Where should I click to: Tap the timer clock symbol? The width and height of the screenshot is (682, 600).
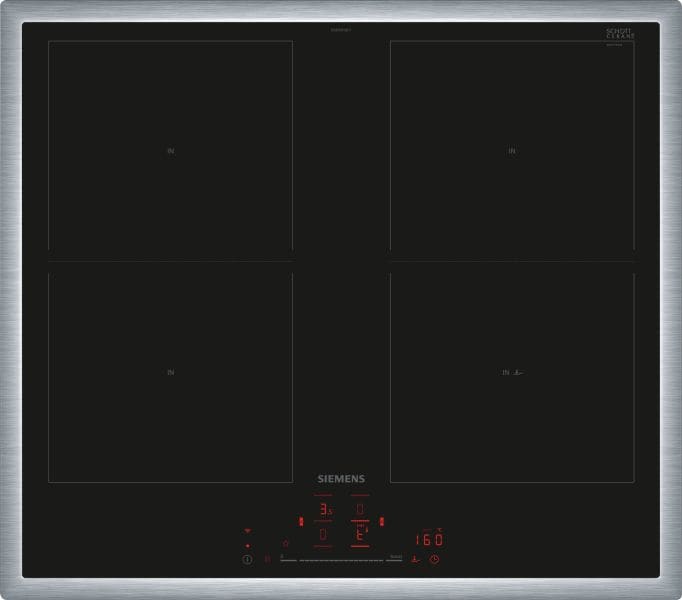pos(434,560)
